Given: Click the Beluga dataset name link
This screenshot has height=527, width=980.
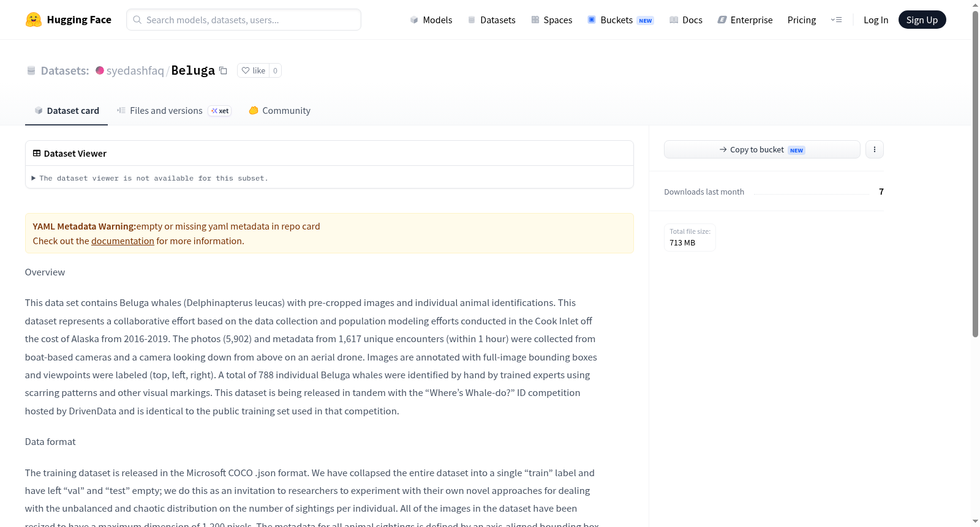Looking at the screenshot, I should [x=193, y=70].
